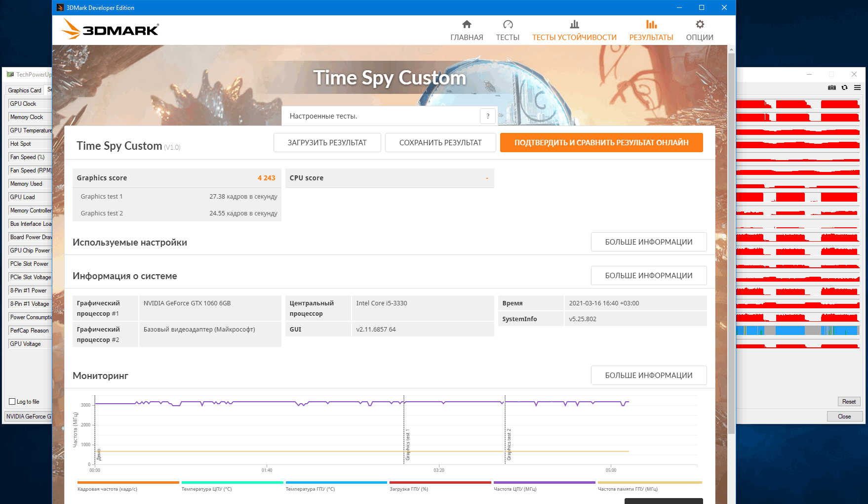This screenshot has width=868, height=504.
Task: Open the GPU-Z graphics card dropdown
Action: click(29, 417)
